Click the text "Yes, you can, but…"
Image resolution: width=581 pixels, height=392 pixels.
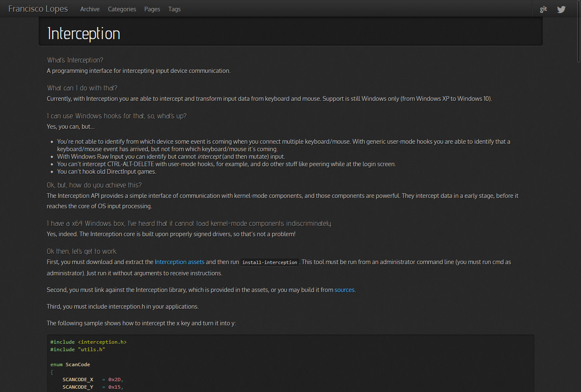click(x=71, y=127)
